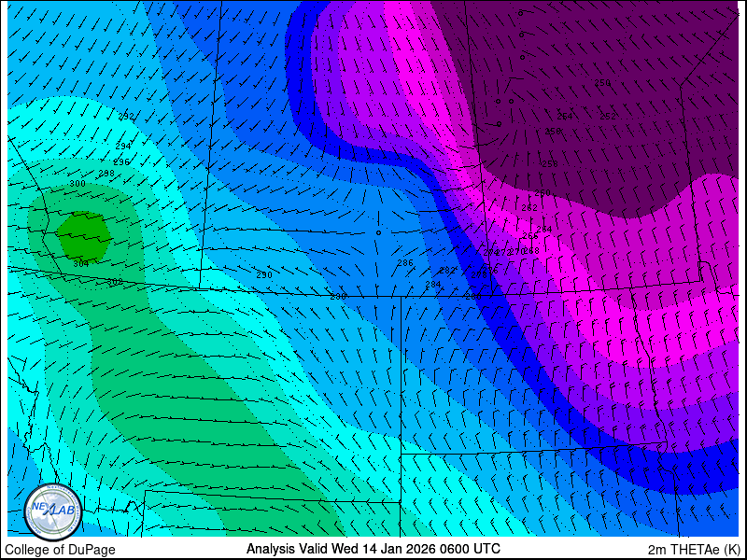Image resolution: width=747 pixels, height=560 pixels.
Task: Click the 304 contour label
Action: coord(81,264)
